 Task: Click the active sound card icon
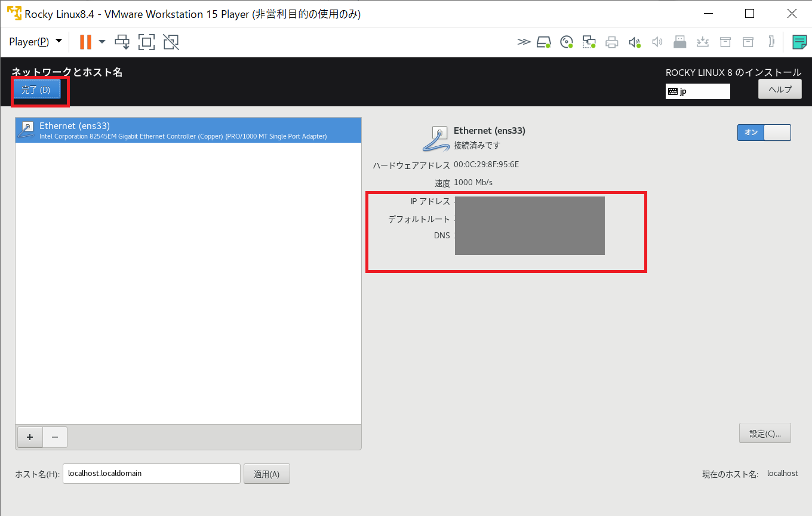coord(635,42)
